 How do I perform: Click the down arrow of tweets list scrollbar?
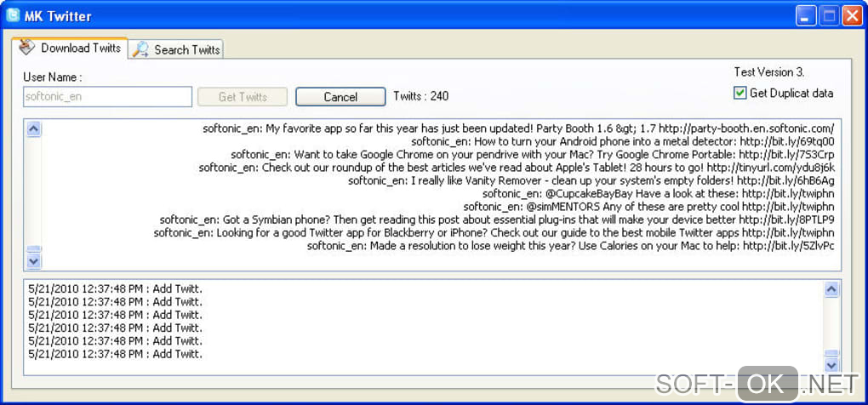point(34,260)
